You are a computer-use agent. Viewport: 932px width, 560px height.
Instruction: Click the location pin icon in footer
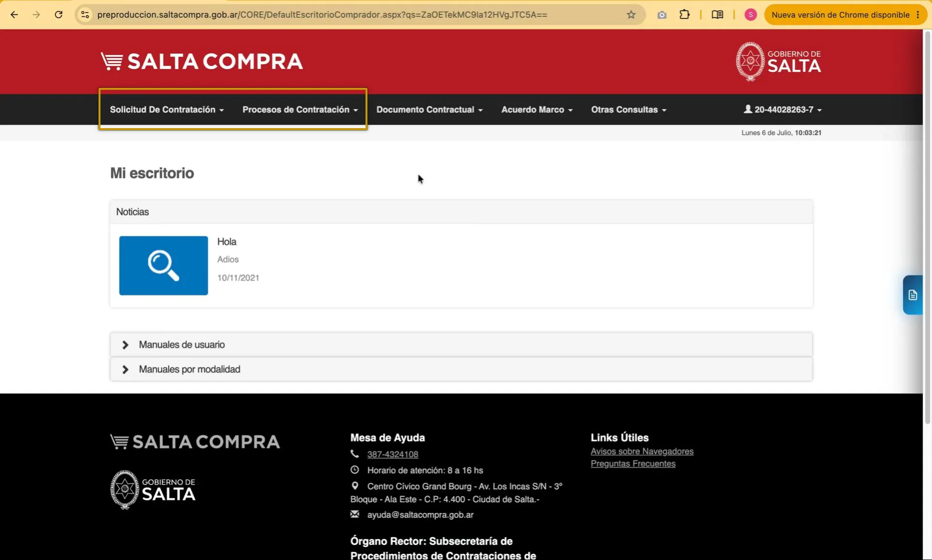coord(355,486)
